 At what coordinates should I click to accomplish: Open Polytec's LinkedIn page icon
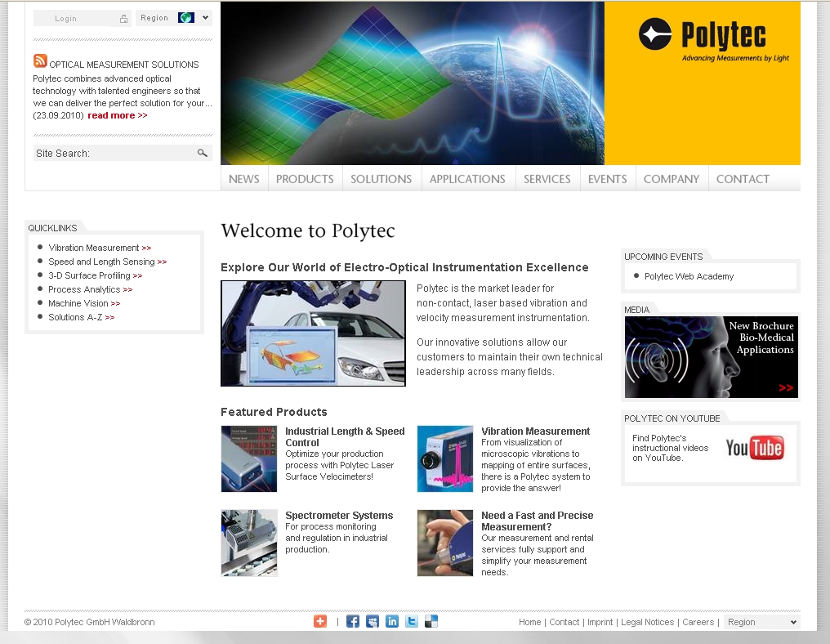392,621
